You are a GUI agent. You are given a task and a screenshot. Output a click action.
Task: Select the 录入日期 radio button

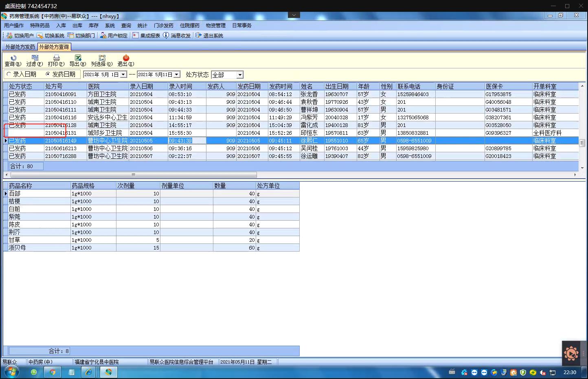pos(9,74)
